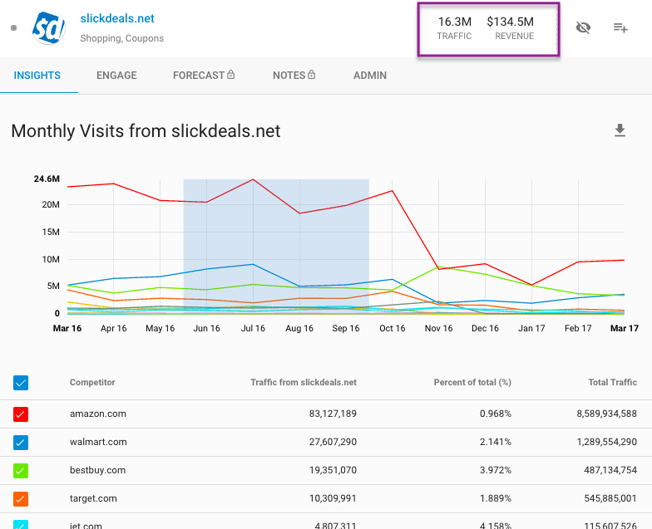Select the walmart.com row name
Screen dimensions: 652x529
99,442
